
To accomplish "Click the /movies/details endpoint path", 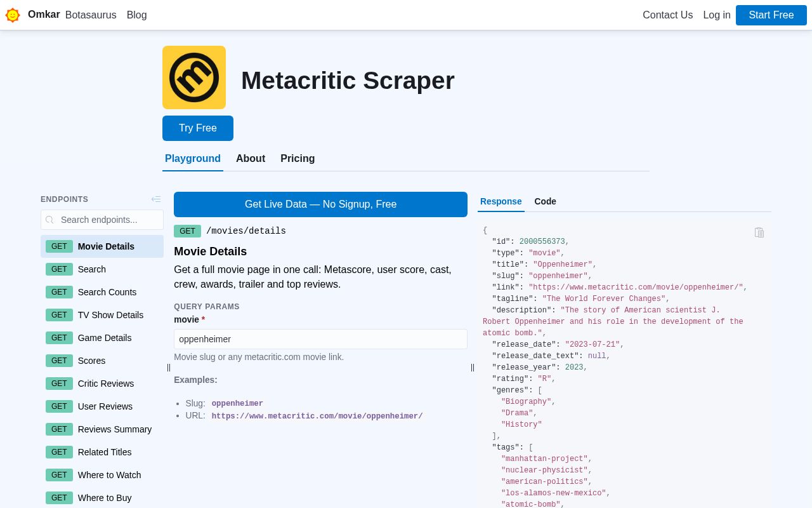I will (x=246, y=231).
